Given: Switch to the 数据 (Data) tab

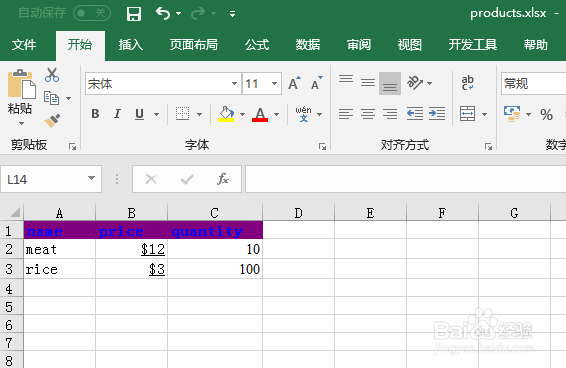Looking at the screenshot, I should click(308, 45).
